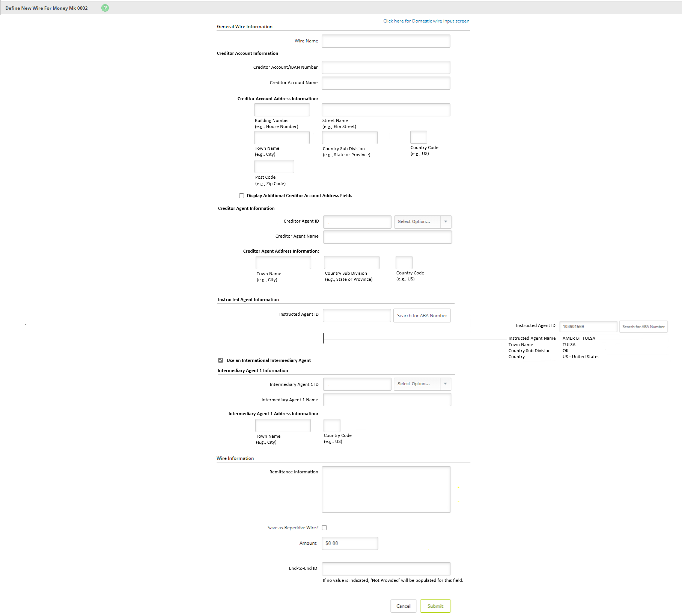The image size is (682, 616).
Task: Select the Instructed Agent ID field containing 103901569
Action: point(588,326)
